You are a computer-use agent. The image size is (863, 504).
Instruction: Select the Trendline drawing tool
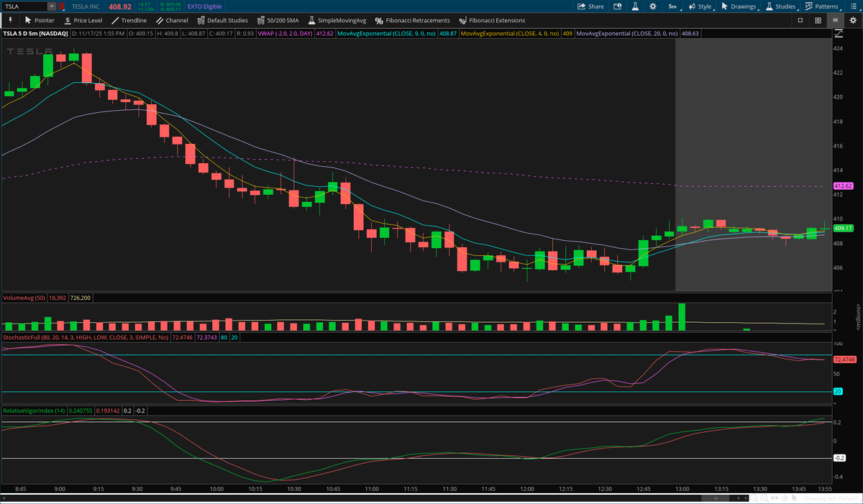[129, 20]
